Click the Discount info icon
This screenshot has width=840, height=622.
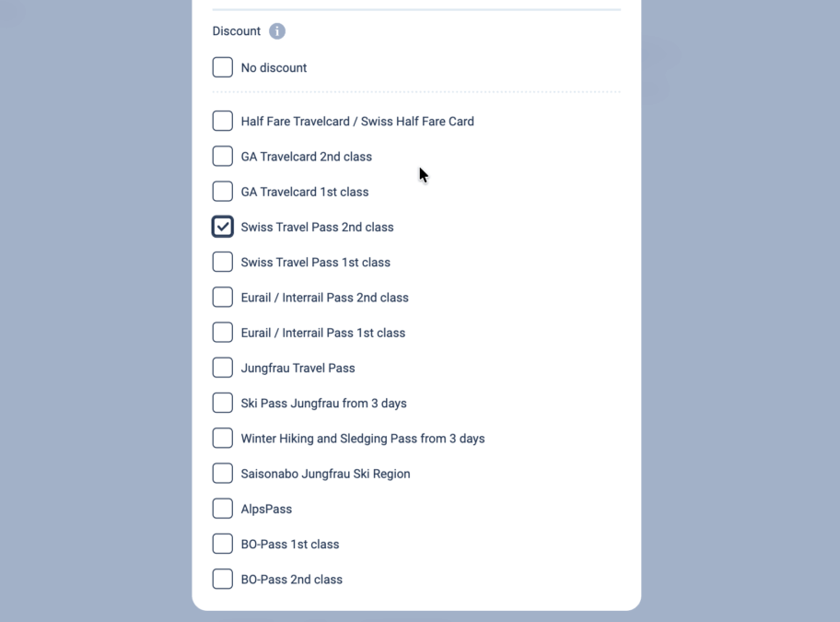click(x=277, y=31)
